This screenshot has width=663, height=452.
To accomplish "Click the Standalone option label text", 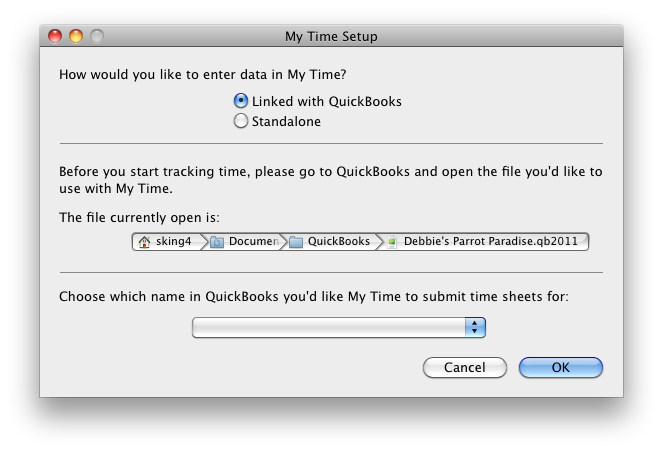I will [286, 121].
